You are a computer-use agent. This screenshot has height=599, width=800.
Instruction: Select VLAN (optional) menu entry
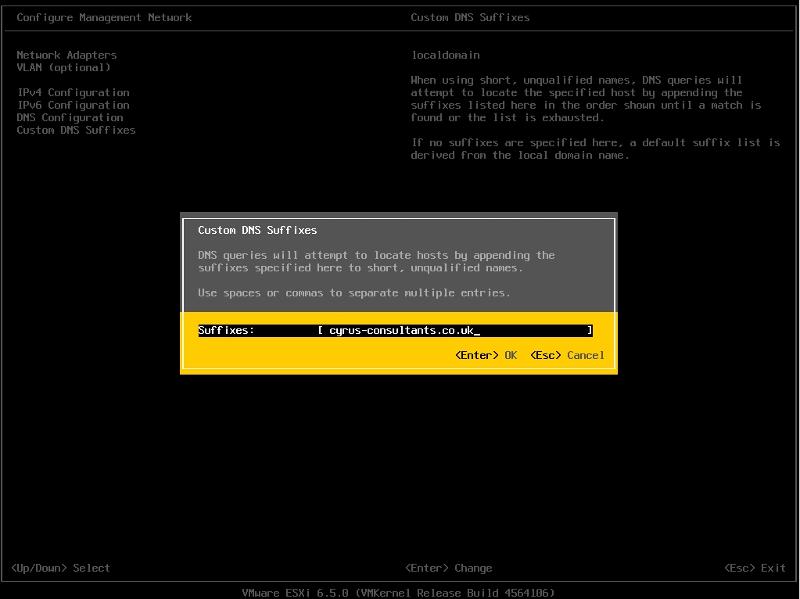63,67
